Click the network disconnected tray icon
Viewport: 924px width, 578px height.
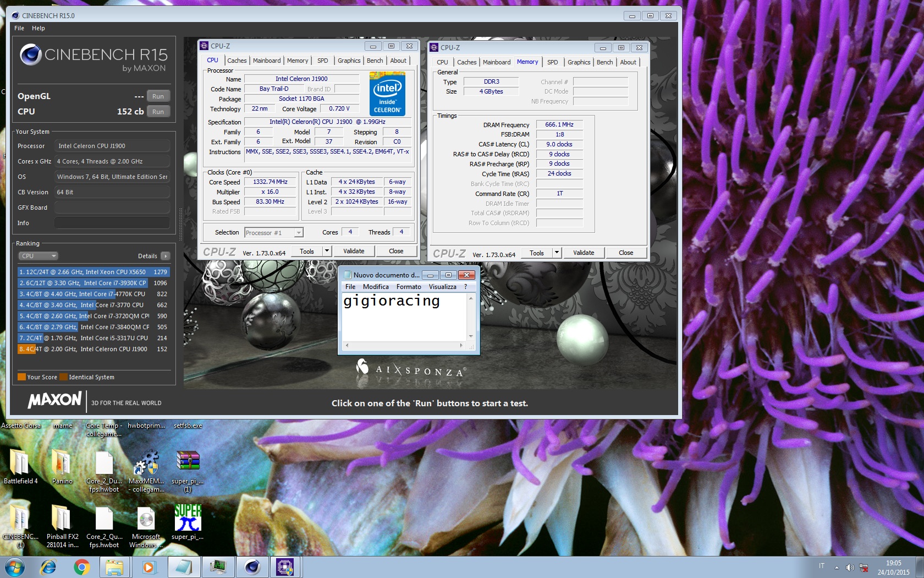[x=864, y=568]
